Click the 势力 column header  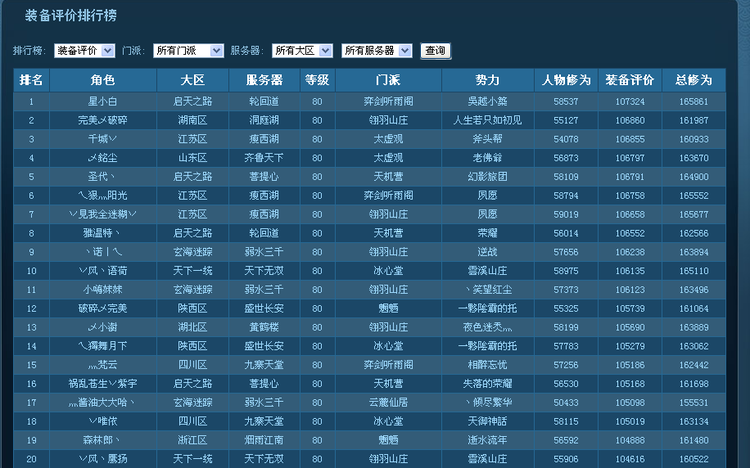(x=487, y=80)
